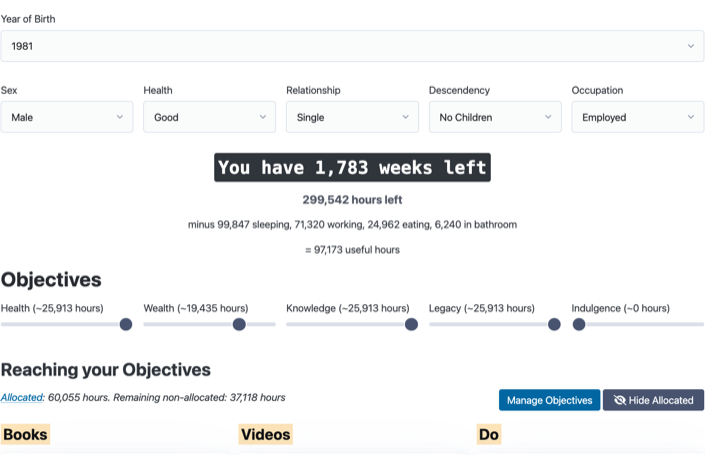Open the Allocated hours link
Screen dimensions: 705x455
22,397
